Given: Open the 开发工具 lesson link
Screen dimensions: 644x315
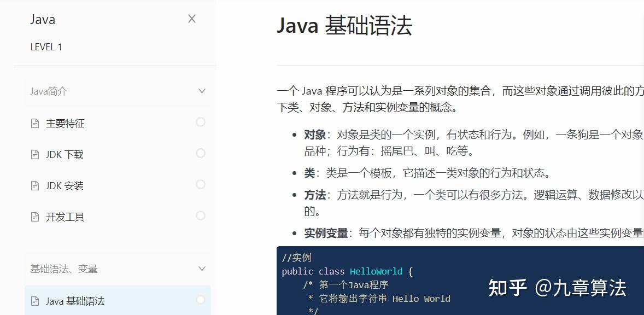Looking at the screenshot, I should [x=65, y=217].
